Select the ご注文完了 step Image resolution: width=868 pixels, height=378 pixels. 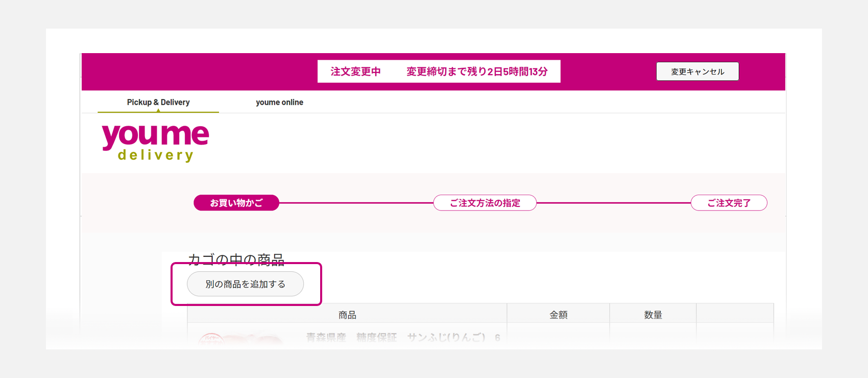tap(729, 203)
